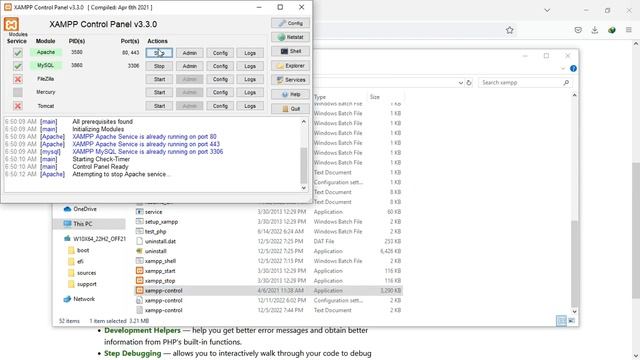Sort Explorer files by Size column
Viewport: 640px width, 360px height.
point(375,97)
